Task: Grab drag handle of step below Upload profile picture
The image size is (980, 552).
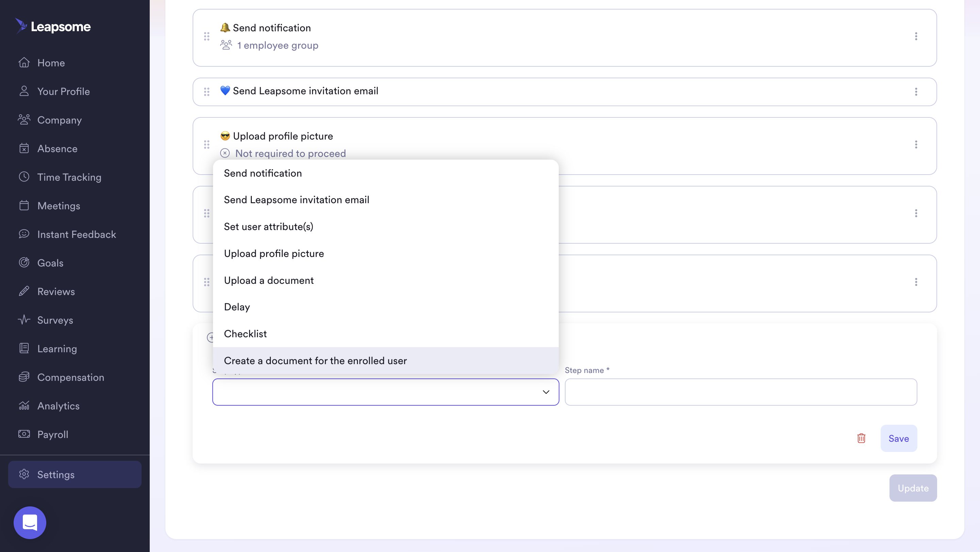Action: pos(207,213)
